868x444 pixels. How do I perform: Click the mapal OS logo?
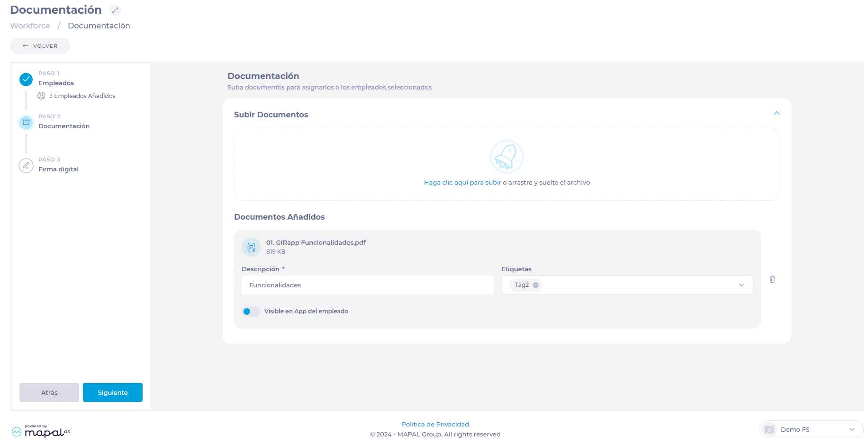(x=41, y=431)
